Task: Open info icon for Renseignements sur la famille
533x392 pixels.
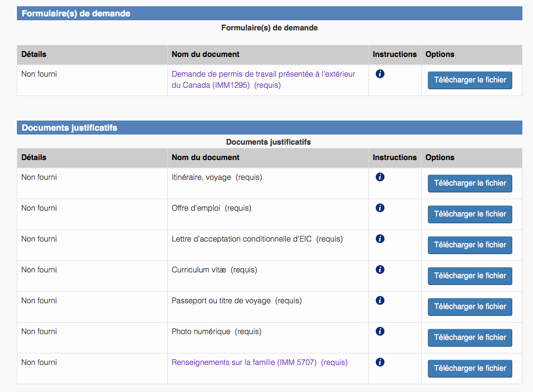Action: [380, 362]
